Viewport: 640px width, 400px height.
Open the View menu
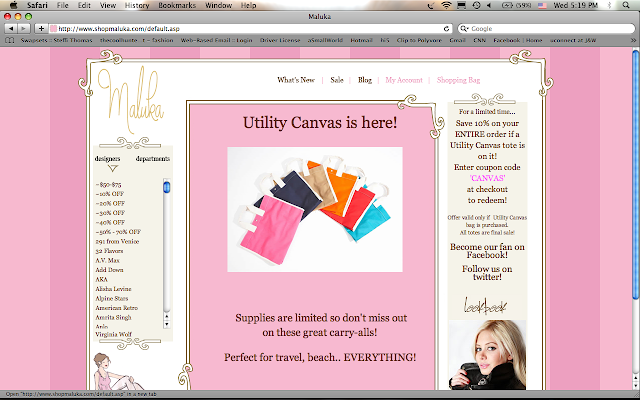click(108, 5)
